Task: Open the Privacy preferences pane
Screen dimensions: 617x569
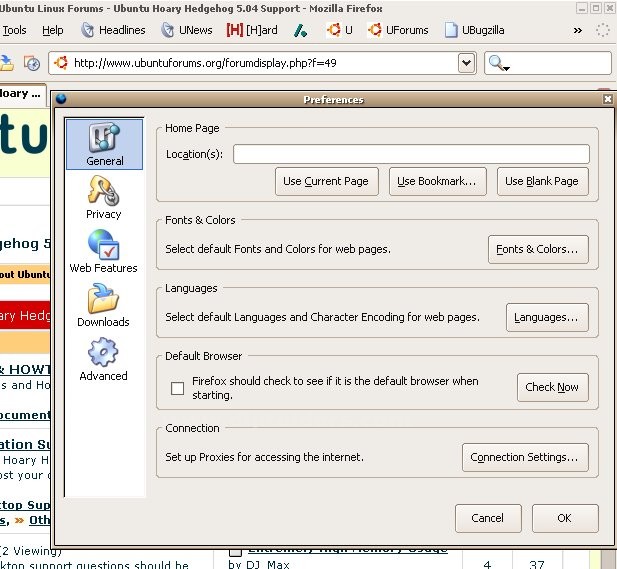Action: coord(103,198)
